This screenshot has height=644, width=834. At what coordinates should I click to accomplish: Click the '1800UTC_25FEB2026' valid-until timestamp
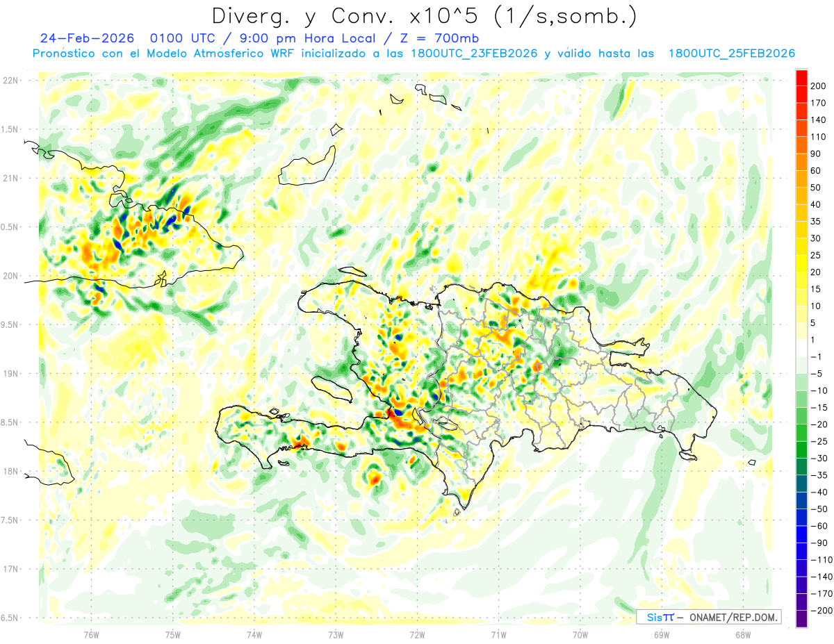pyautogui.click(x=732, y=53)
